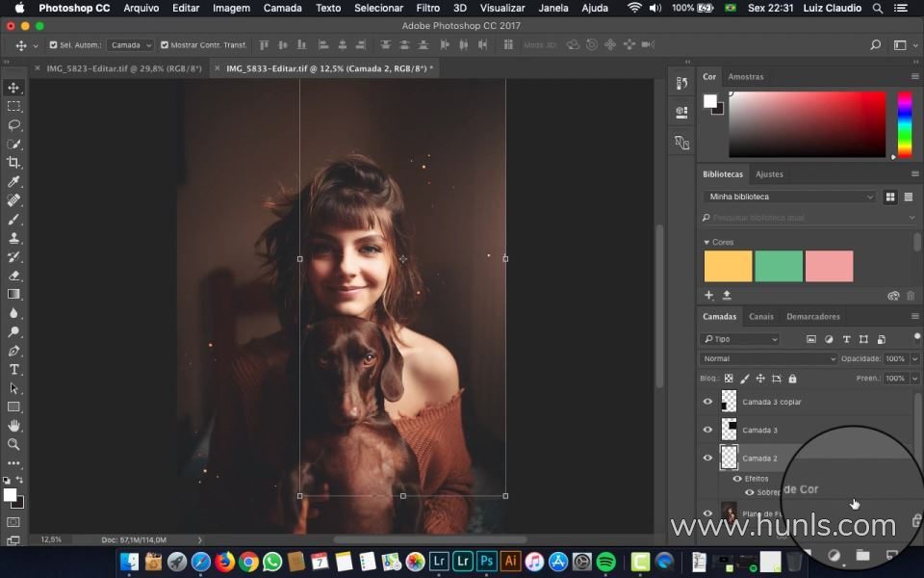The width and height of the screenshot is (924, 578).
Task: Open the Minha biblioteca dropdown
Action: tap(789, 197)
